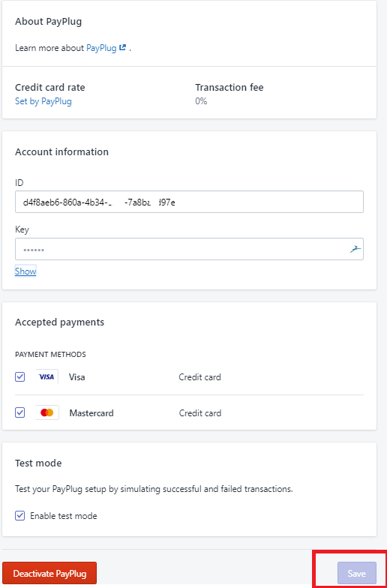Viewport: 387px width, 588px height.
Task: Uncheck the Mastercard payment method checkbox
Action: (19, 412)
